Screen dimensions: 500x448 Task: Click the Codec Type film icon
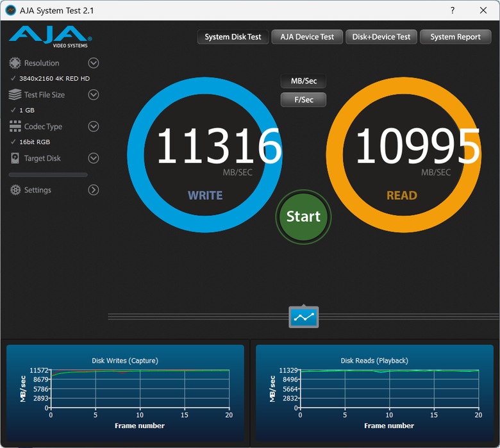[15, 126]
